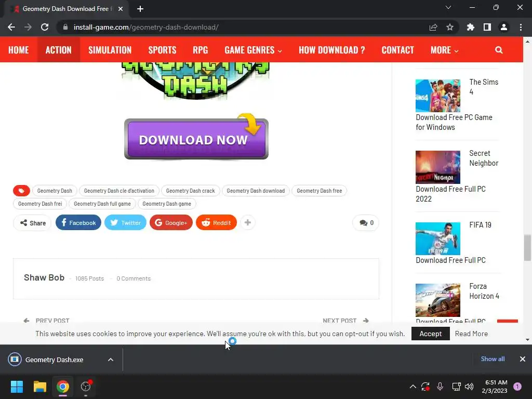Reload the page with the refresh icon
The image size is (532, 399).
tap(45, 27)
